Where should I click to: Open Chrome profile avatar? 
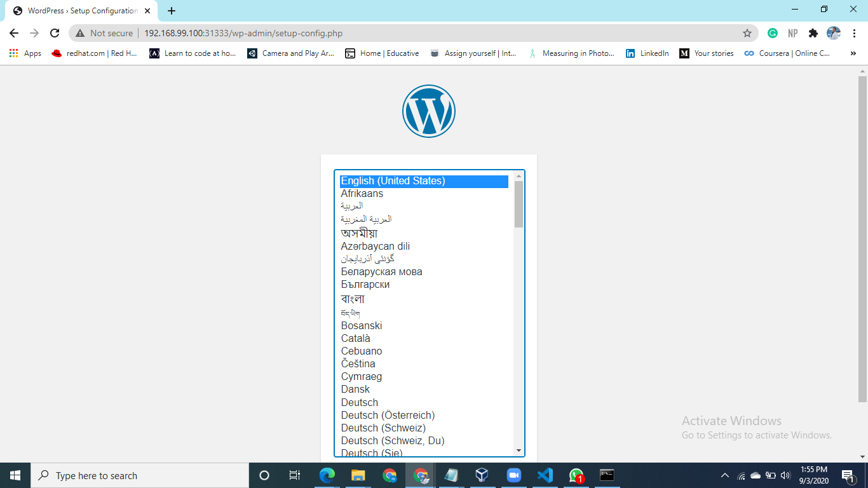point(834,33)
